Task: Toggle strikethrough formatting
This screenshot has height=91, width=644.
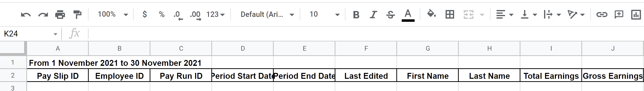Action: click(x=390, y=15)
